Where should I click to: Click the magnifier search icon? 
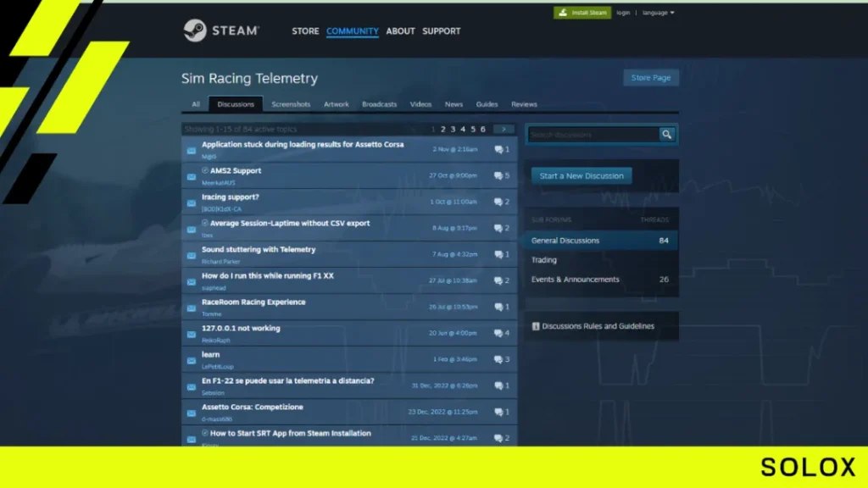tap(666, 135)
